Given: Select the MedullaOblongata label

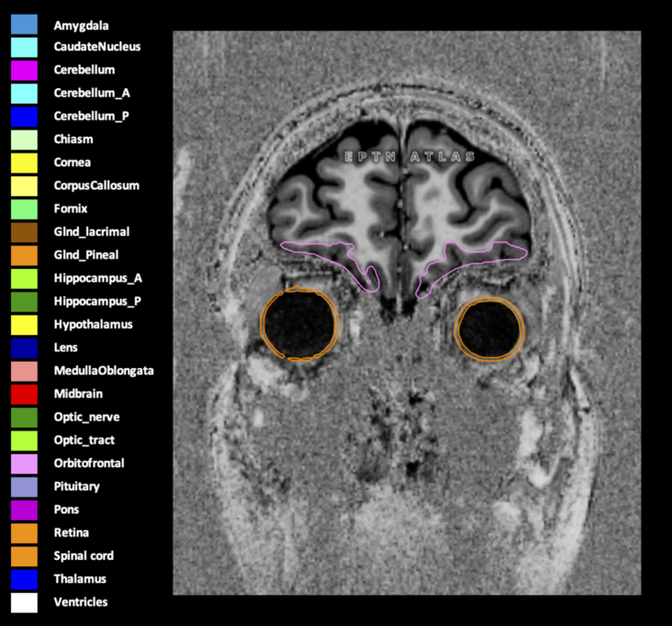Looking at the screenshot, I should (104, 371).
